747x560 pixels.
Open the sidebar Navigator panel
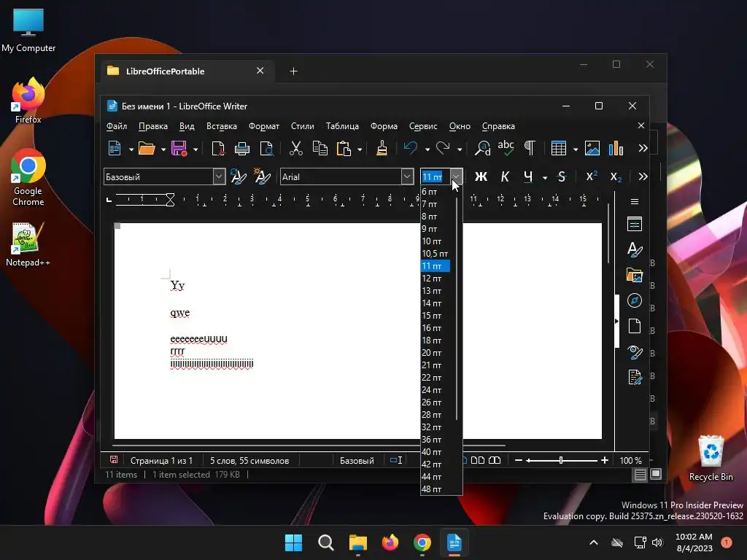[x=635, y=300]
